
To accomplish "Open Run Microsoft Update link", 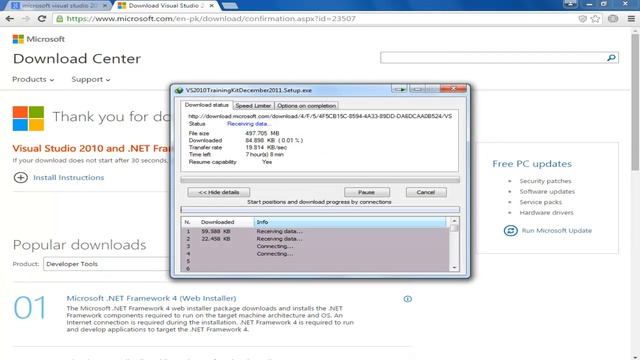I will click(x=556, y=231).
